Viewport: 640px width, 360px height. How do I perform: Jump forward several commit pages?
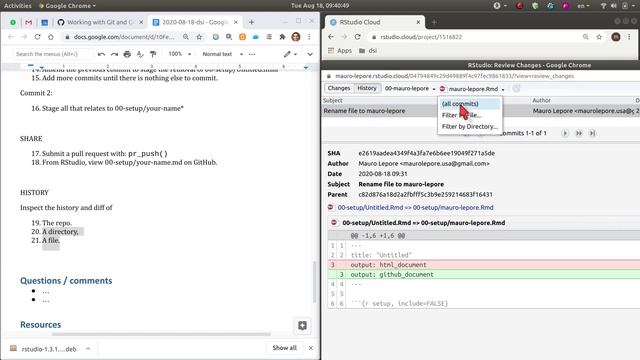click(x=579, y=133)
